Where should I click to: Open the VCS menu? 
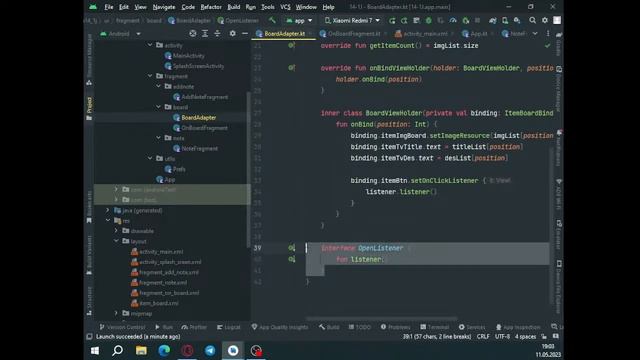(285, 7)
